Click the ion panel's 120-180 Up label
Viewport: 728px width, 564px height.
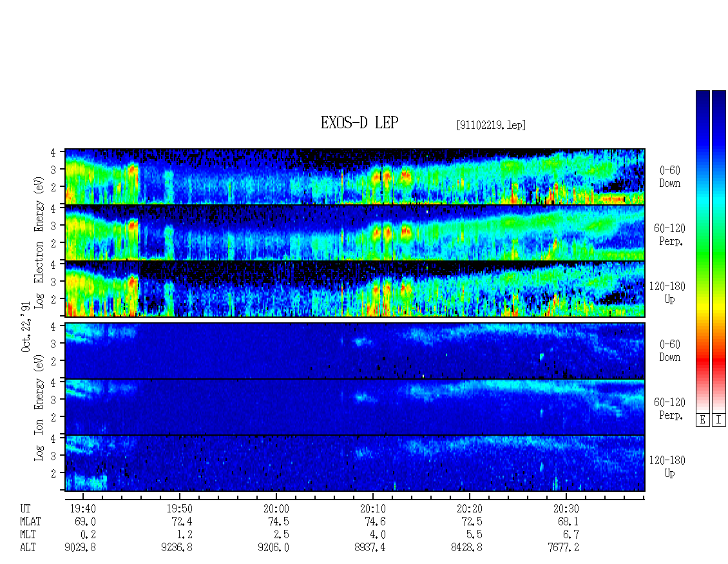[667, 467]
